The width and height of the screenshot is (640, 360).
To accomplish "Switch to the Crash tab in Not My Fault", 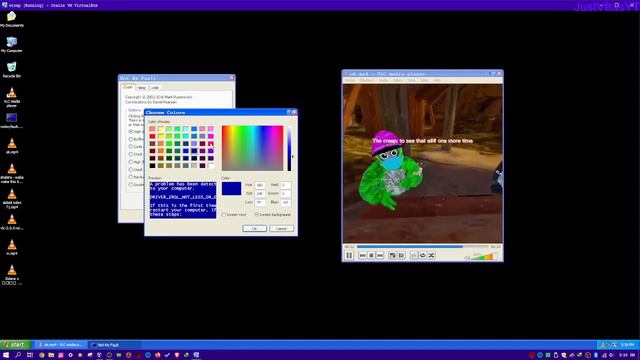I will [128, 87].
